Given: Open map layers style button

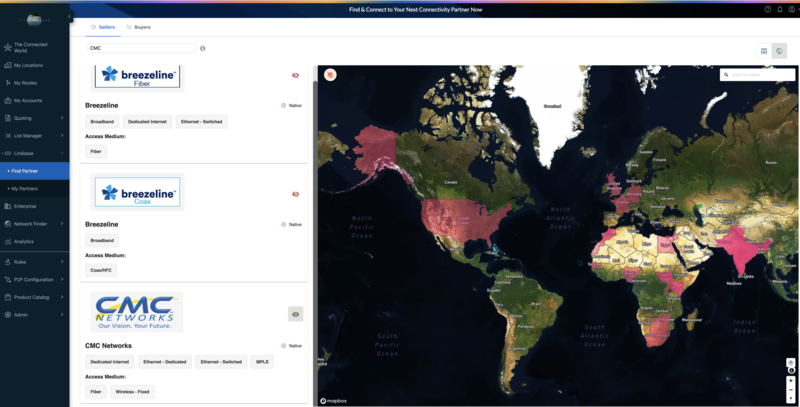Looking at the screenshot, I should coord(791,362).
